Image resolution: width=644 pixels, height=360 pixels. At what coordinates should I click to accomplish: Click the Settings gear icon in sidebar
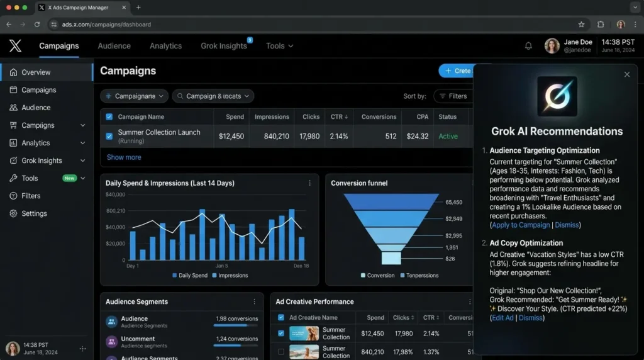click(x=13, y=213)
